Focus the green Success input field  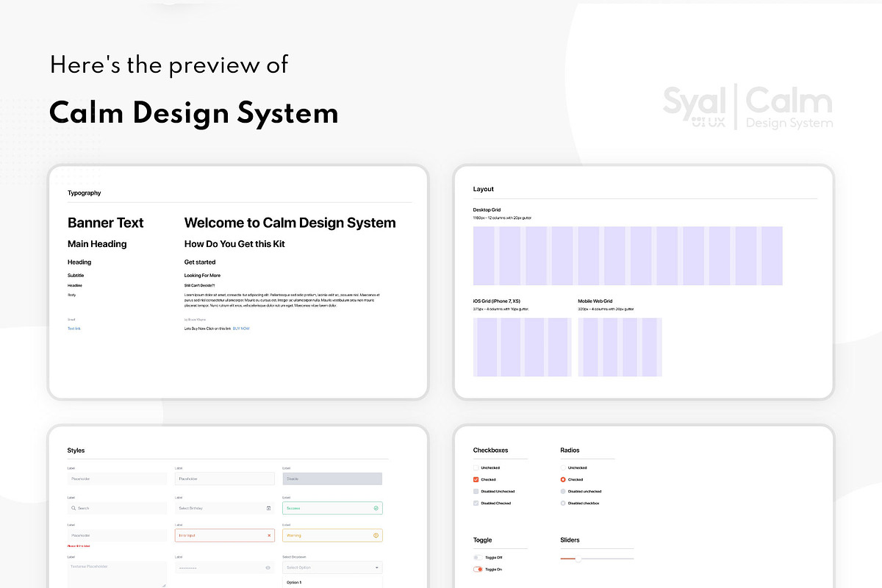332,508
